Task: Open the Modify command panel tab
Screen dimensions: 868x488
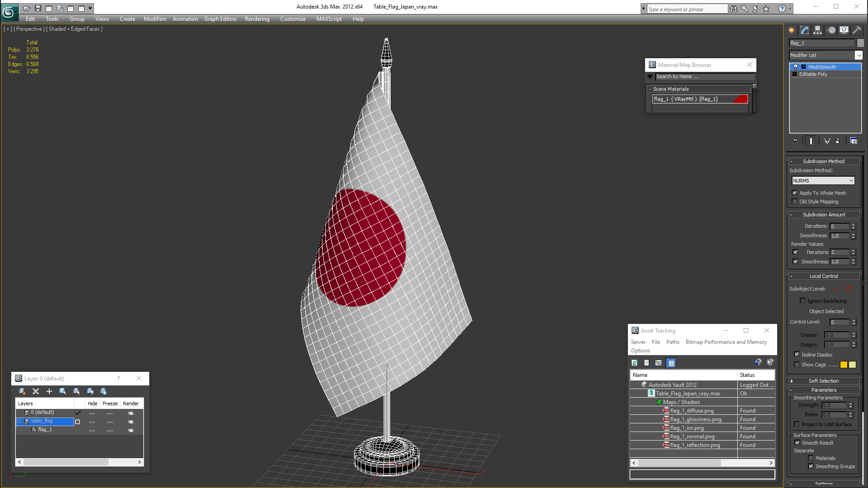Action: point(805,30)
